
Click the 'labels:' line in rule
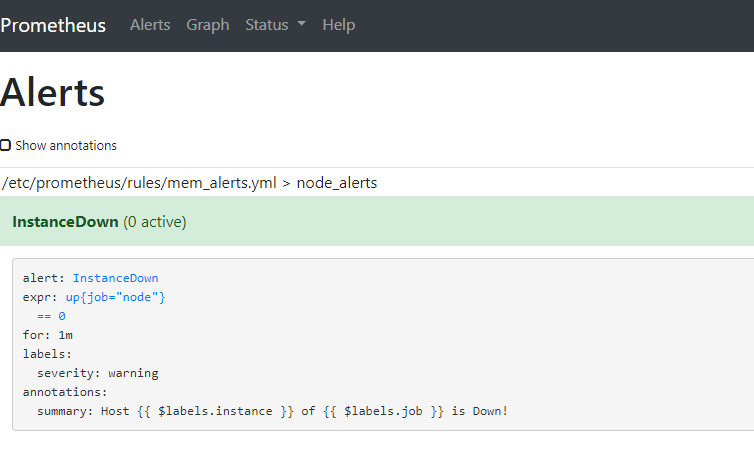click(x=47, y=354)
